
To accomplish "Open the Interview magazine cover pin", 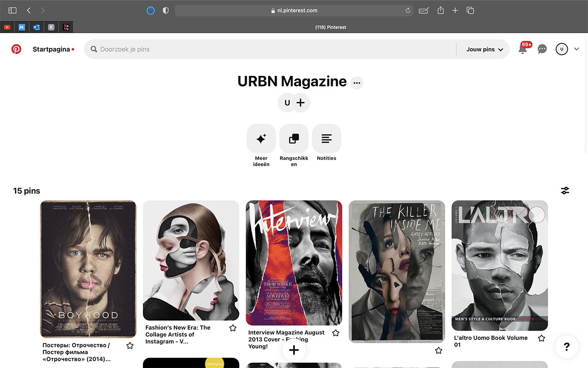I will pyautogui.click(x=294, y=263).
